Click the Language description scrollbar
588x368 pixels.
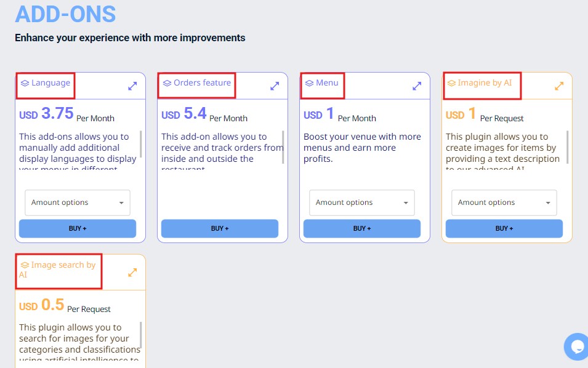(x=141, y=144)
